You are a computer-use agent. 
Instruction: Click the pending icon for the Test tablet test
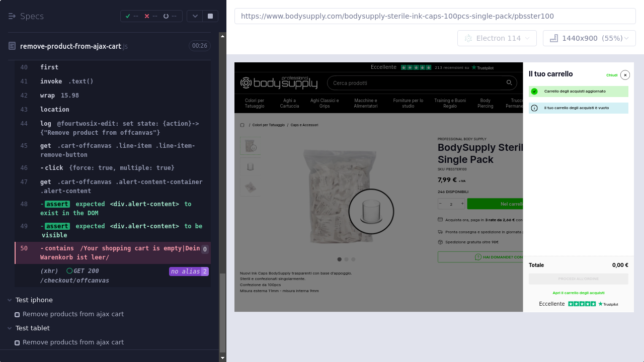17,343
